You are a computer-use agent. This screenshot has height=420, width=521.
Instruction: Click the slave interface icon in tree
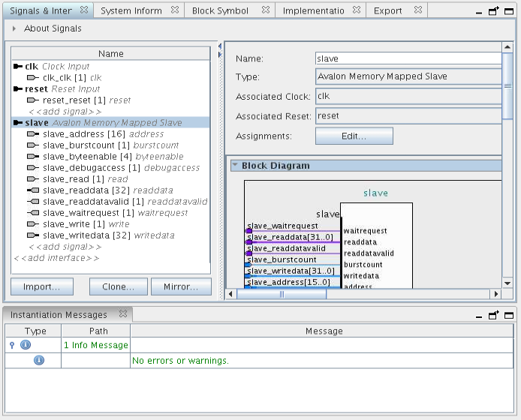pos(19,123)
